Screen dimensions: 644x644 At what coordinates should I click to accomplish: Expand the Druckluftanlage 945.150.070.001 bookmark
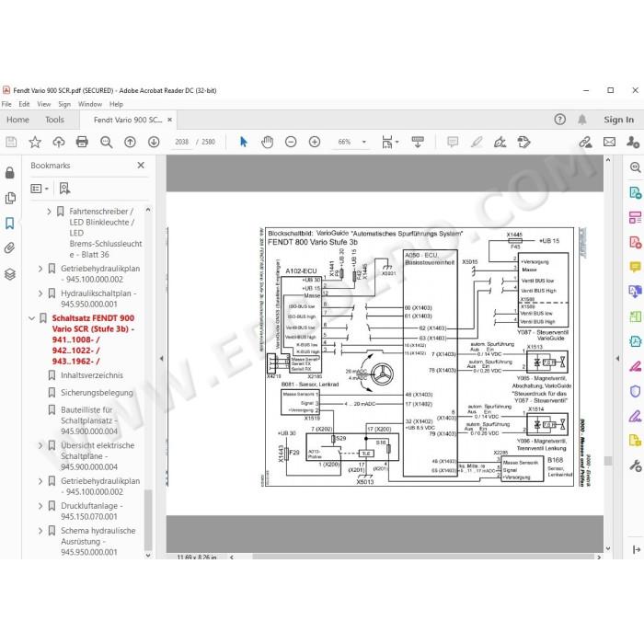40,506
